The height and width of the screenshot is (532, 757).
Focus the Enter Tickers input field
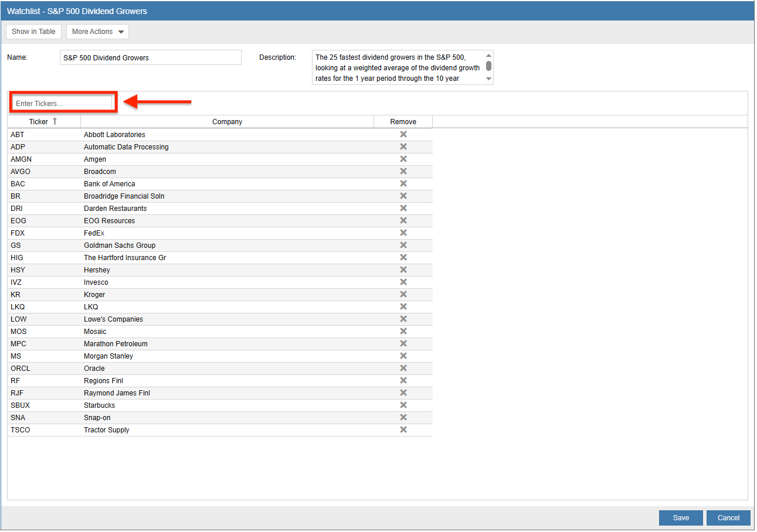tap(62, 103)
